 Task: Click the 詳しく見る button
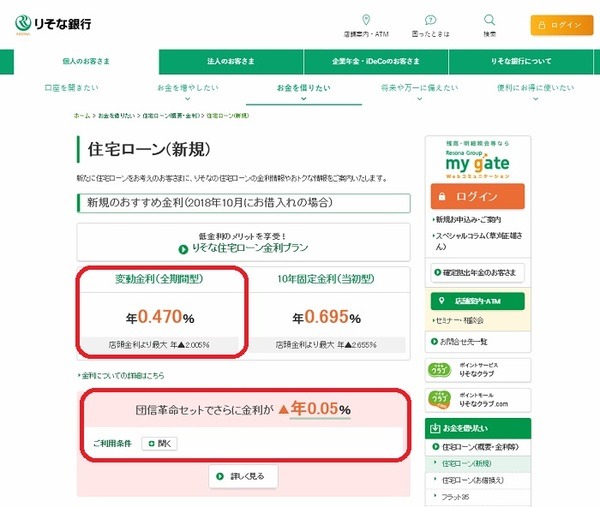243,476
